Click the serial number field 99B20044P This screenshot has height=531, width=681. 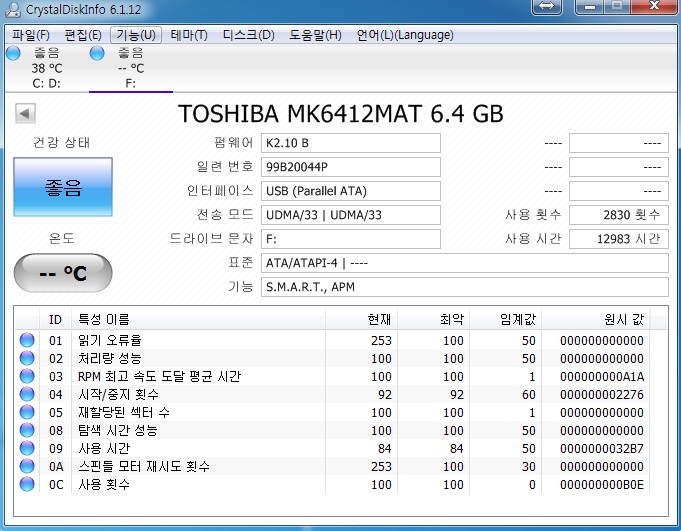[x=350, y=167]
